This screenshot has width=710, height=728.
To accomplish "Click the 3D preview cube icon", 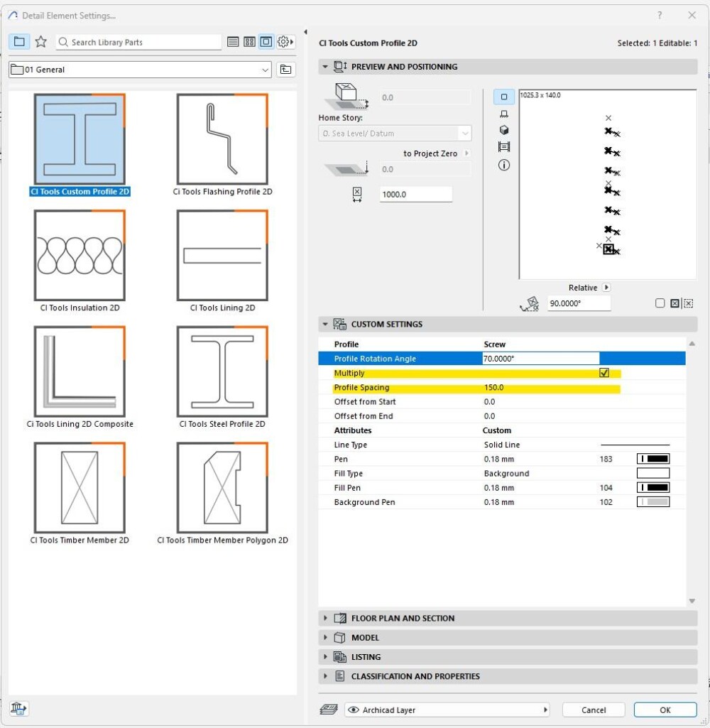I will [x=504, y=130].
